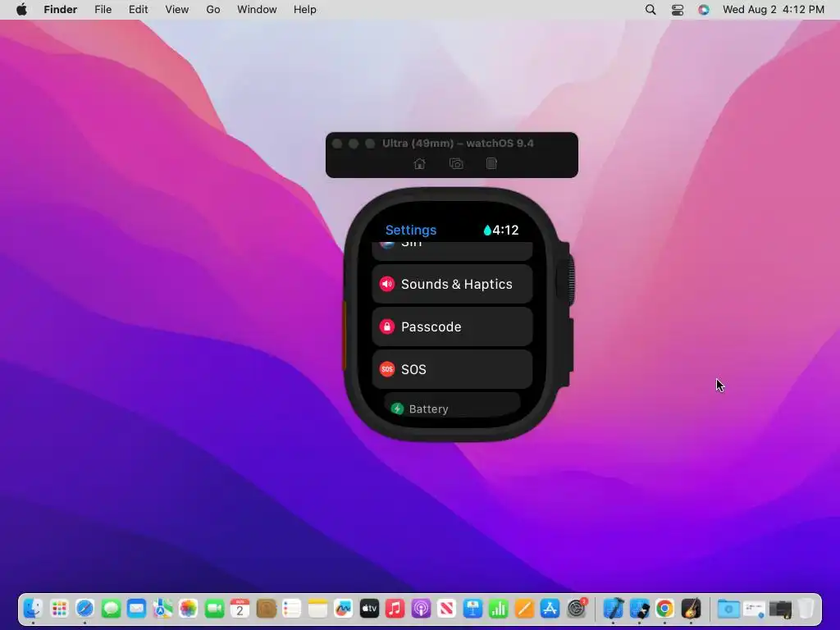
Task: Open the Help menu
Action: pos(305,10)
